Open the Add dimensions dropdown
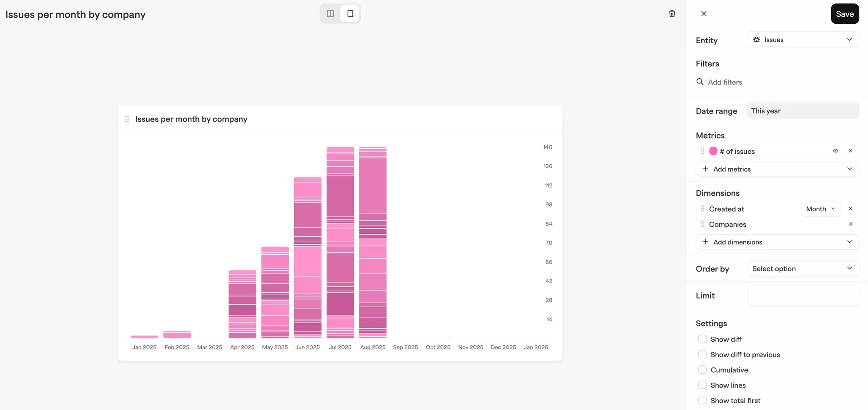Image resolution: width=868 pixels, height=410 pixels. (777, 242)
